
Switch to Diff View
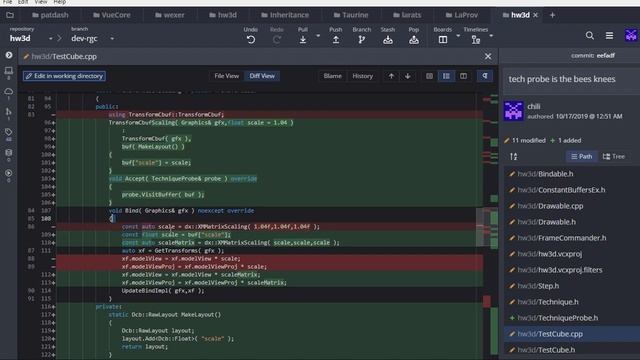[x=262, y=76]
